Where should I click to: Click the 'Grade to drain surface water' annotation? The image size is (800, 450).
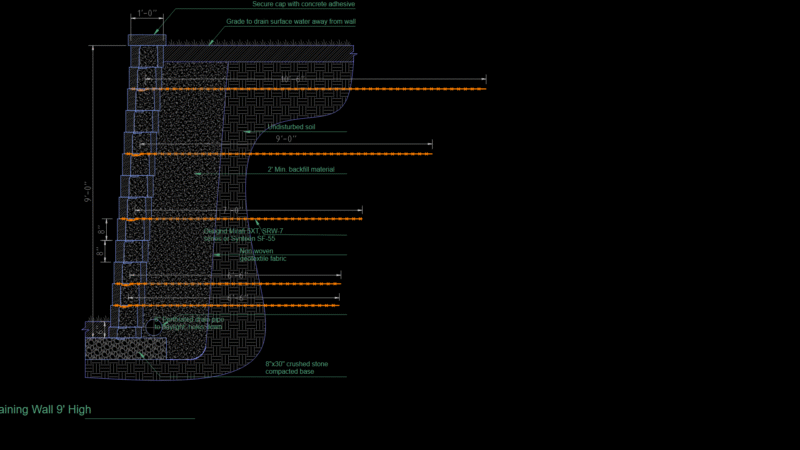[291, 22]
